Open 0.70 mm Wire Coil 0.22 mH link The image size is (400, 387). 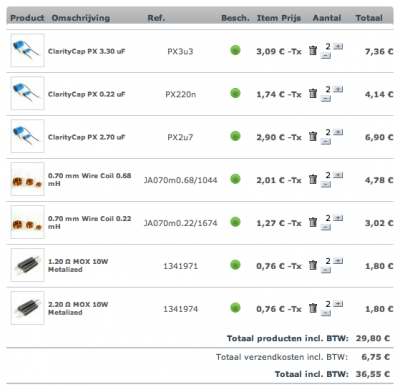point(89,223)
